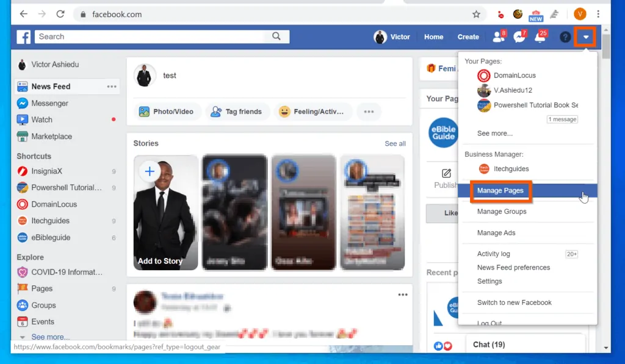Viewport: 625px width, 364px height.
Task: Open Chrome menu three dots
Action: [x=598, y=14]
